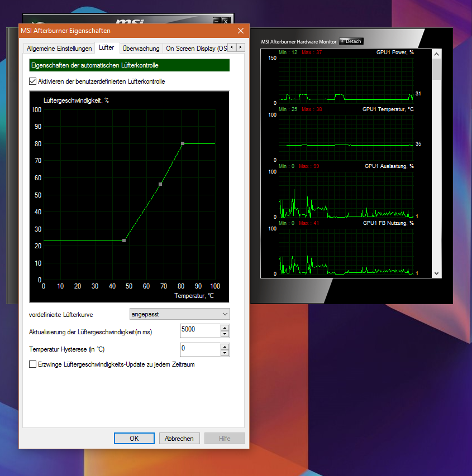Decrease the Temperatur Hysterese value
This screenshot has width=472, height=476.
pyautogui.click(x=225, y=353)
